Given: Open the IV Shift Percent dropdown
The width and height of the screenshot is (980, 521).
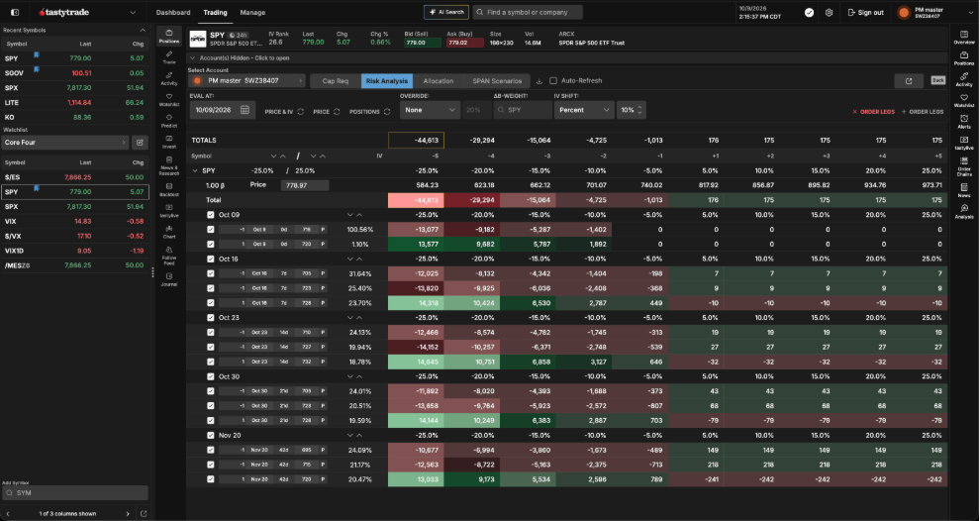Looking at the screenshot, I should pos(584,110).
